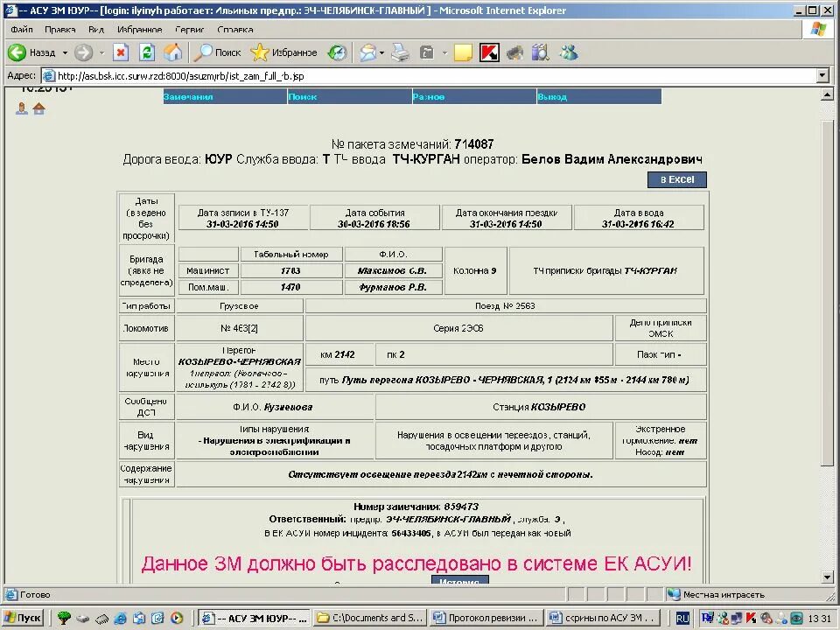The height and width of the screenshot is (630, 840).
Task: Click the Mail envelope icon
Action: point(368,52)
